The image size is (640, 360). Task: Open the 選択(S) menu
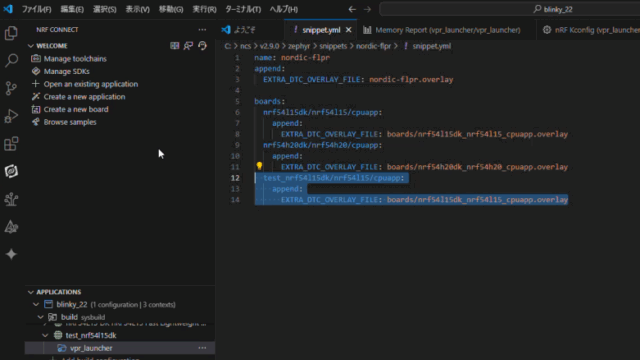pos(104,9)
